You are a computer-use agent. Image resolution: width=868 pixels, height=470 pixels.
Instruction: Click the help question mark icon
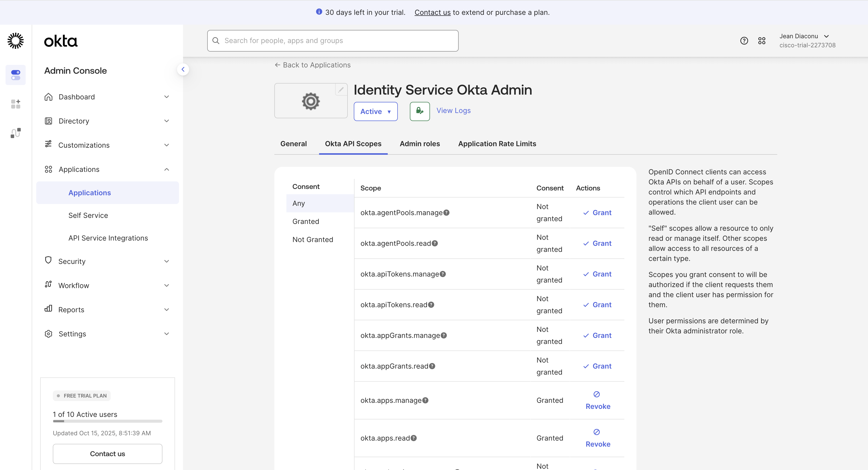point(744,41)
